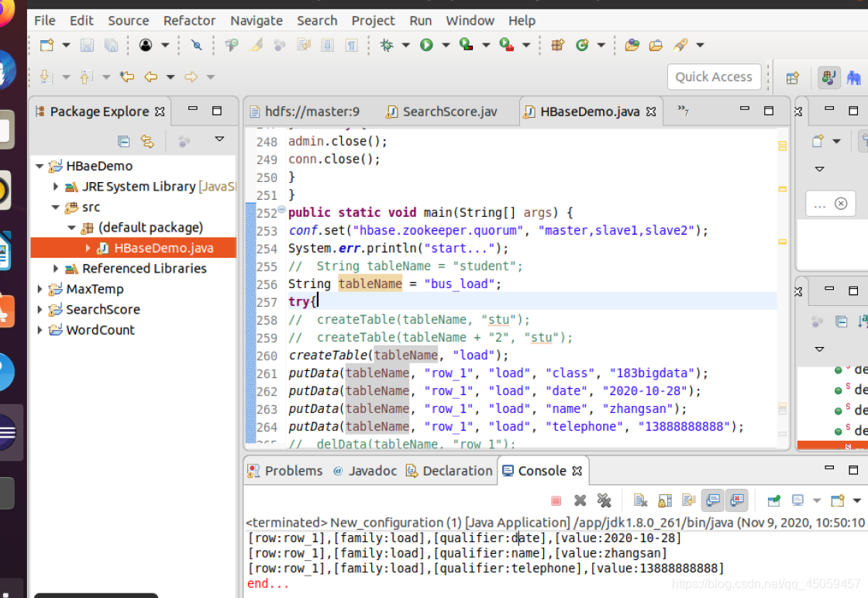
Task: Switch to the Java perspective icon
Action: pyautogui.click(x=828, y=77)
